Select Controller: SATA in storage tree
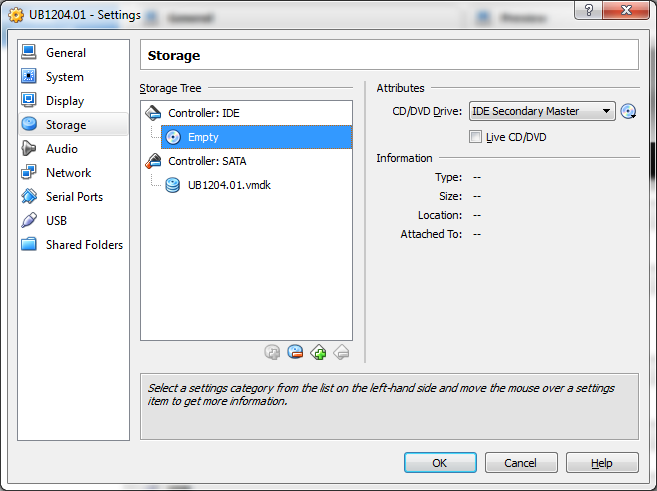Image resolution: width=657 pixels, height=491 pixels. [207, 161]
